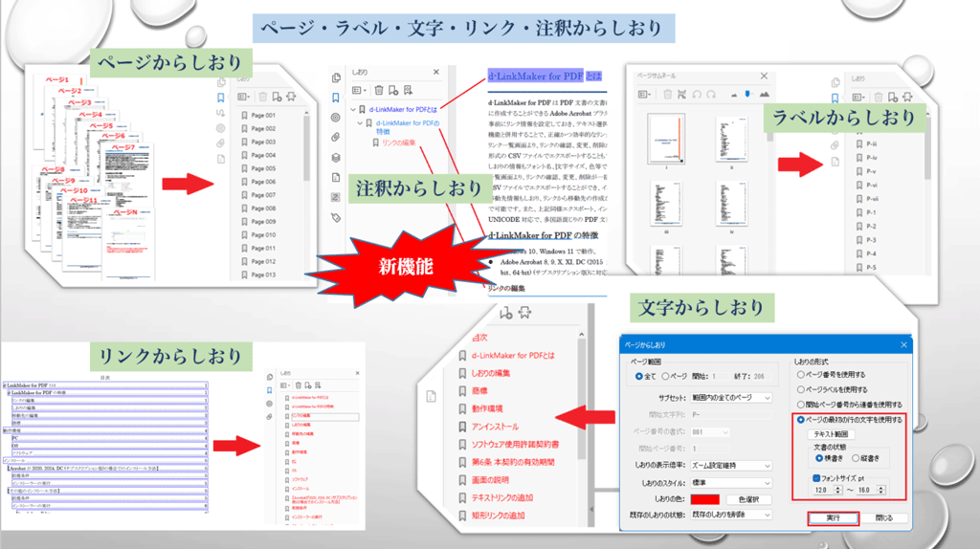Viewport: 980px width, 549px height.
Task: Open Page Thumbnails icon in center sidebar
Action: [336, 77]
